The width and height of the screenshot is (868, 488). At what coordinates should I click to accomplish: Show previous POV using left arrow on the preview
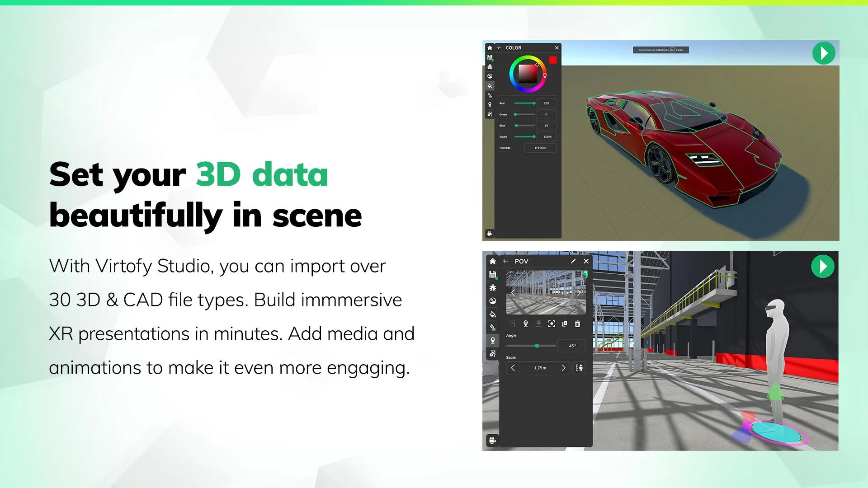point(513,292)
